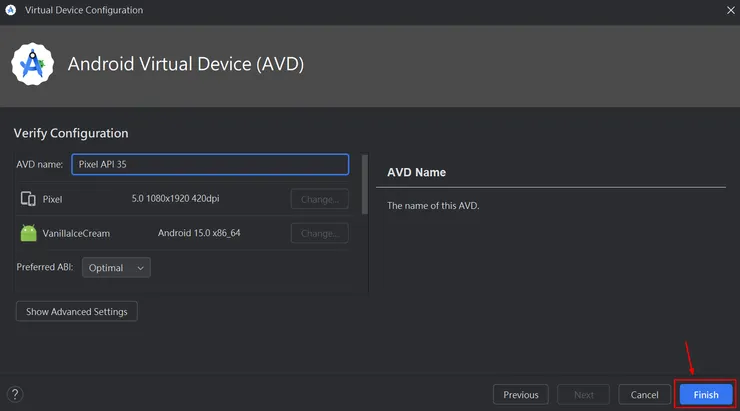Go back with the Previous button
The height and width of the screenshot is (411, 740).
[x=521, y=394]
